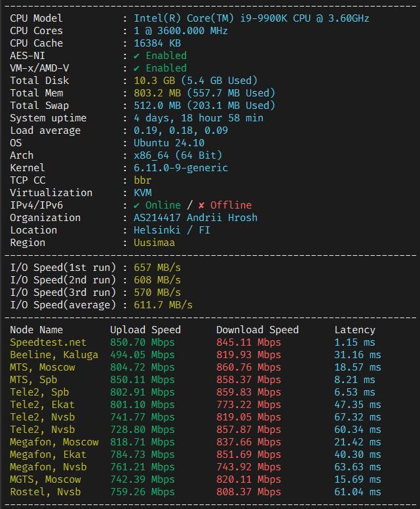Image resolution: width=420 pixels, height=509 pixels.
Task: Select the Upload Speed column header
Action: pos(145,330)
